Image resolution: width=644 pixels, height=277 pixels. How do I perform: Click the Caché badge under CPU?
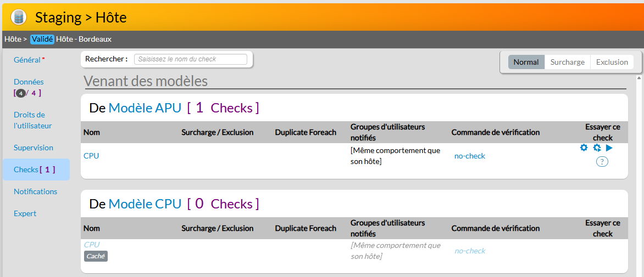[96, 256]
